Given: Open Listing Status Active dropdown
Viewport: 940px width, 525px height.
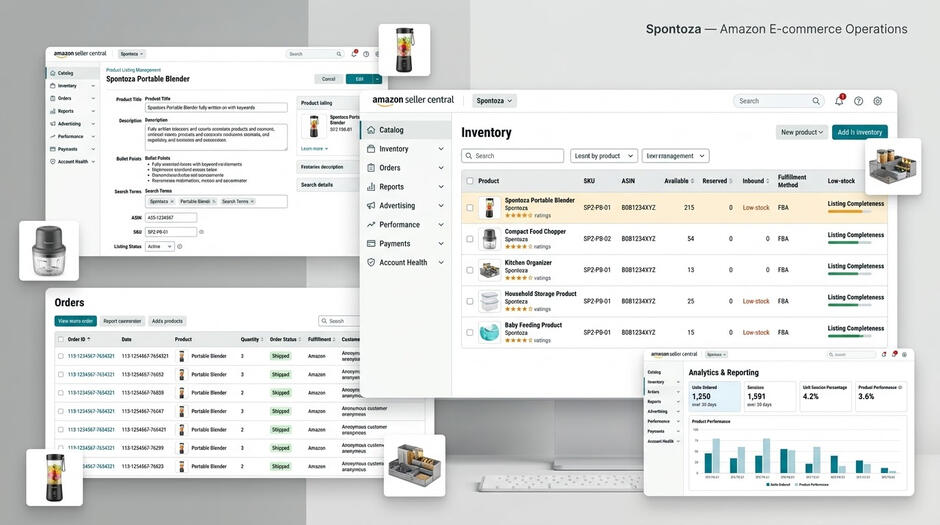Looking at the screenshot, I should click(x=159, y=246).
